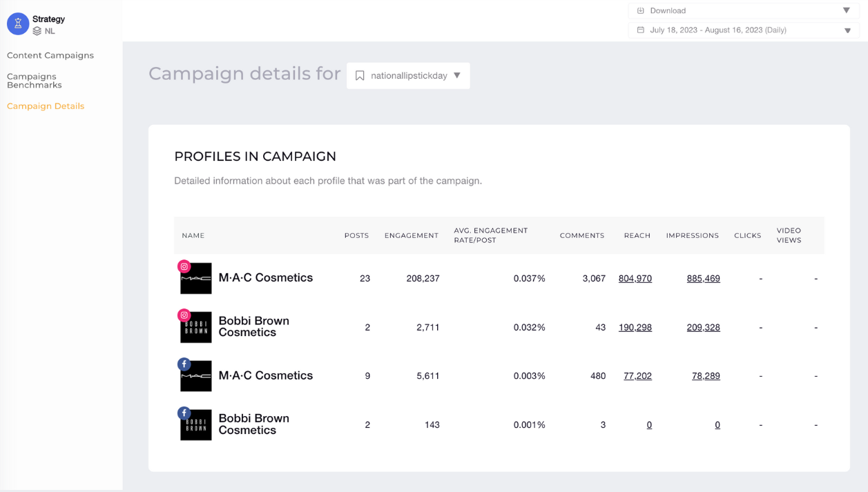The width and height of the screenshot is (868, 492).
Task: Click posts count 23
Action: [x=365, y=279]
